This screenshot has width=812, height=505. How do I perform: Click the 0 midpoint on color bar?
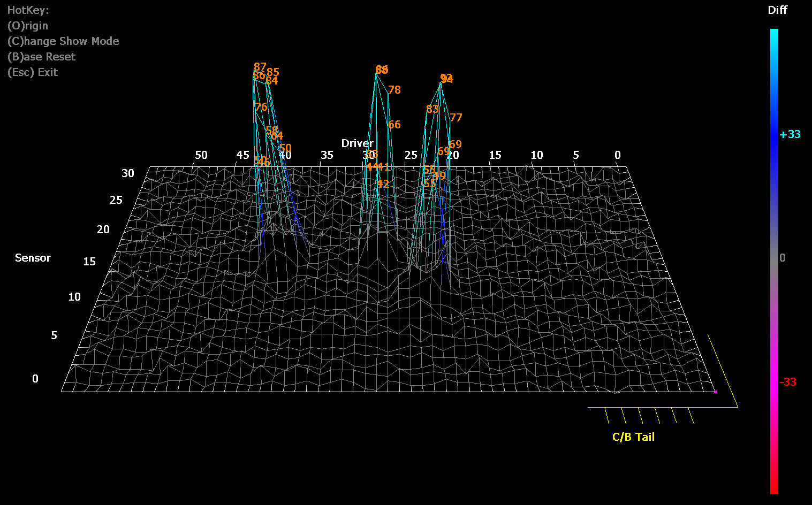(782, 257)
